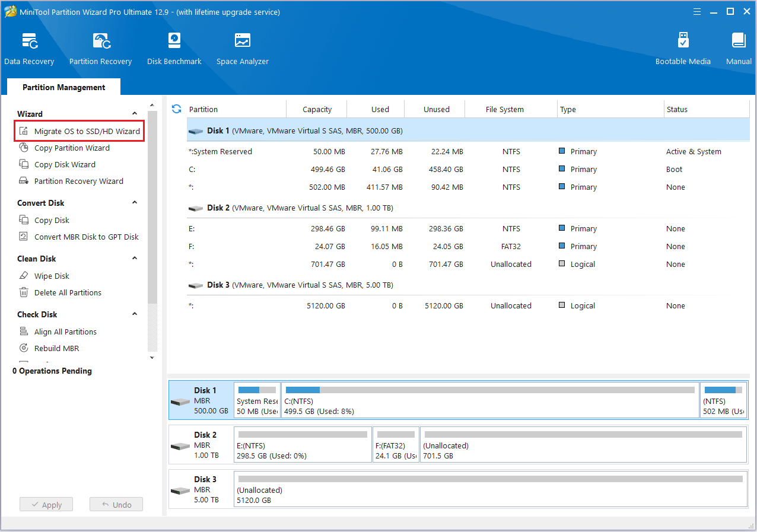Open the Data Recovery tool

click(x=29, y=47)
